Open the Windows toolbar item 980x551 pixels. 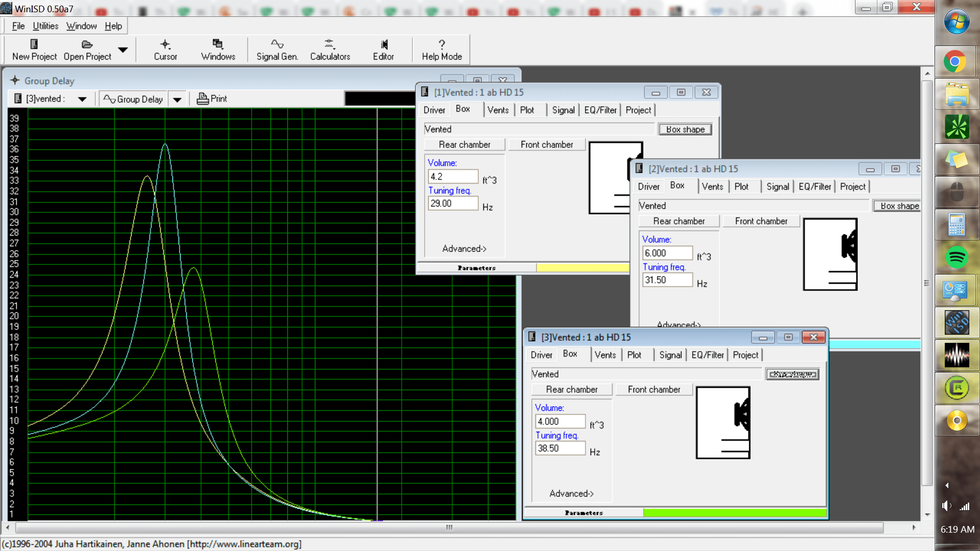click(218, 49)
